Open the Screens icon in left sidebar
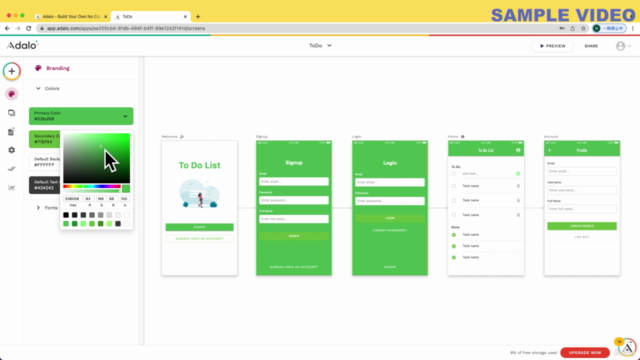This screenshot has width=640, height=360. 11,113
